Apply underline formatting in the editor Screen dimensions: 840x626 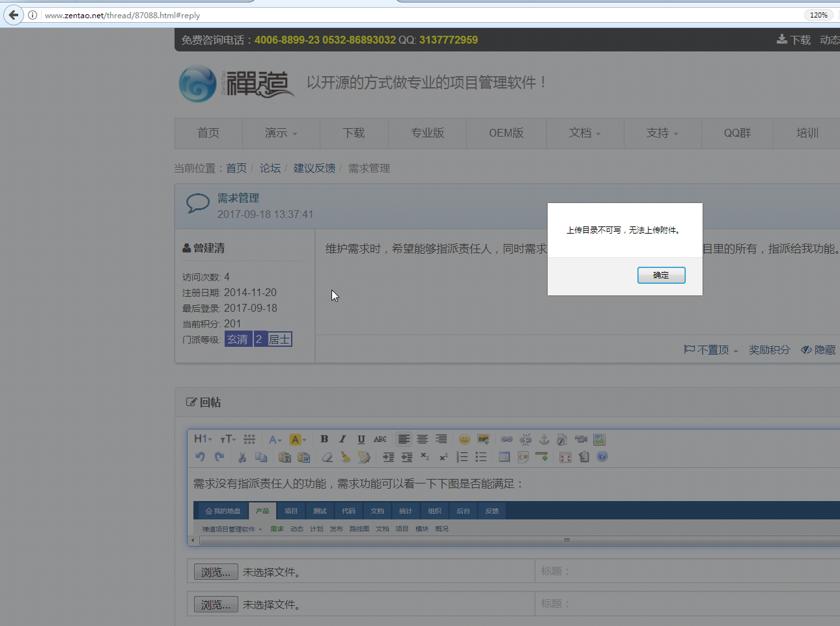tap(361, 439)
